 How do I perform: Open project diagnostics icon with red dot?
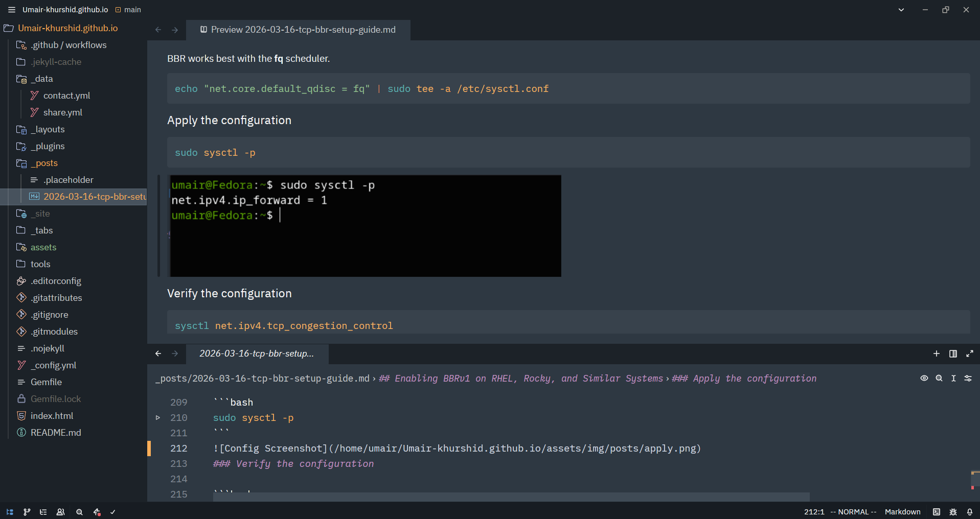[x=97, y=512]
